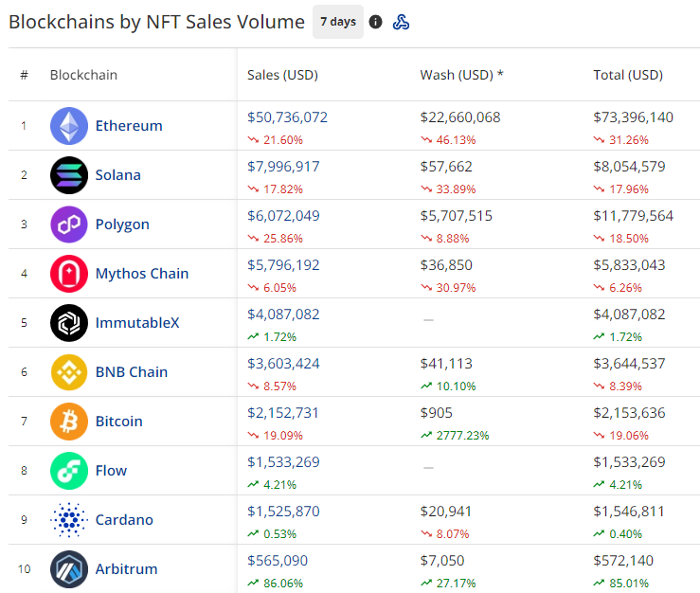Click BNB Chain sales value $3,603,424
The image size is (700, 593).
click(283, 364)
